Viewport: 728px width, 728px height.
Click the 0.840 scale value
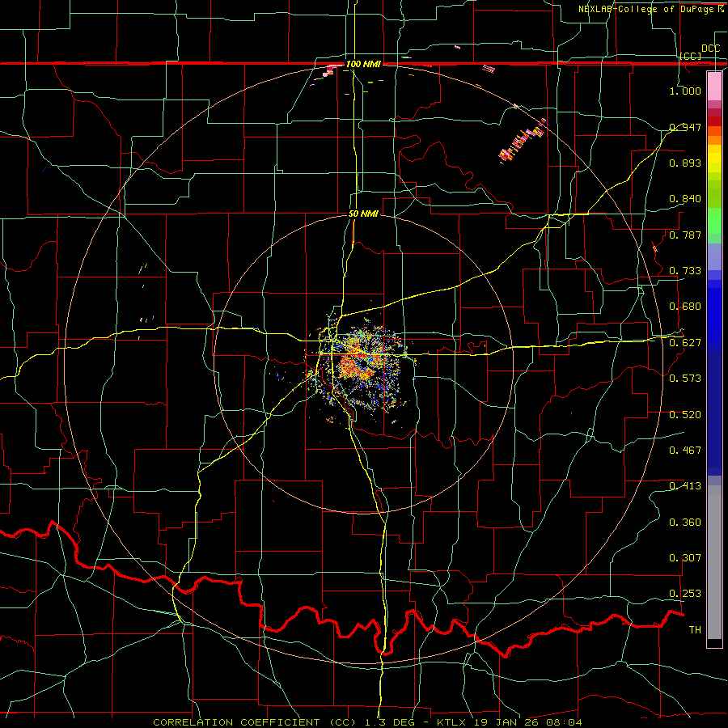coord(685,199)
